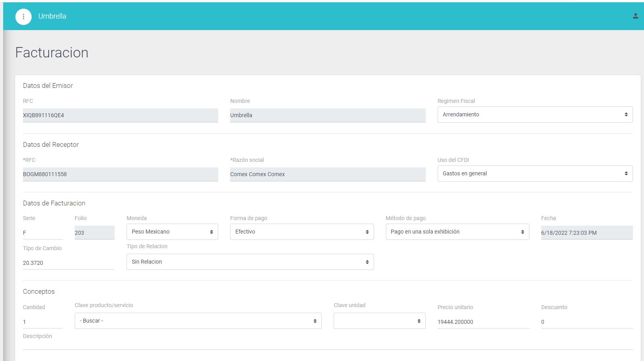Viewport: 644px width, 361px height.
Task: Click the Conceptos section title
Action: tap(39, 291)
